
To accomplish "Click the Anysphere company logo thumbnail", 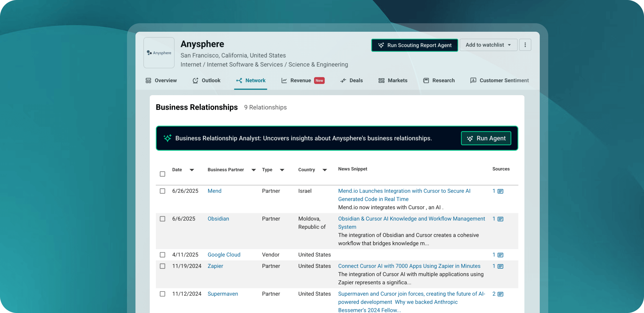I will point(159,53).
